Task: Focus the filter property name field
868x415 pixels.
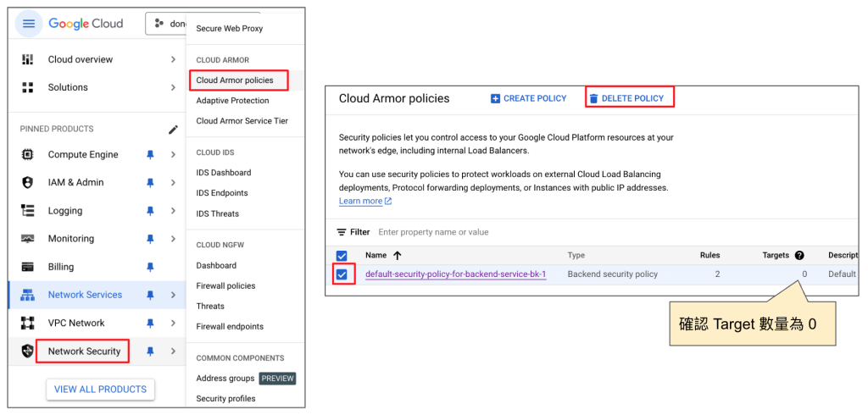Action: coord(433,232)
